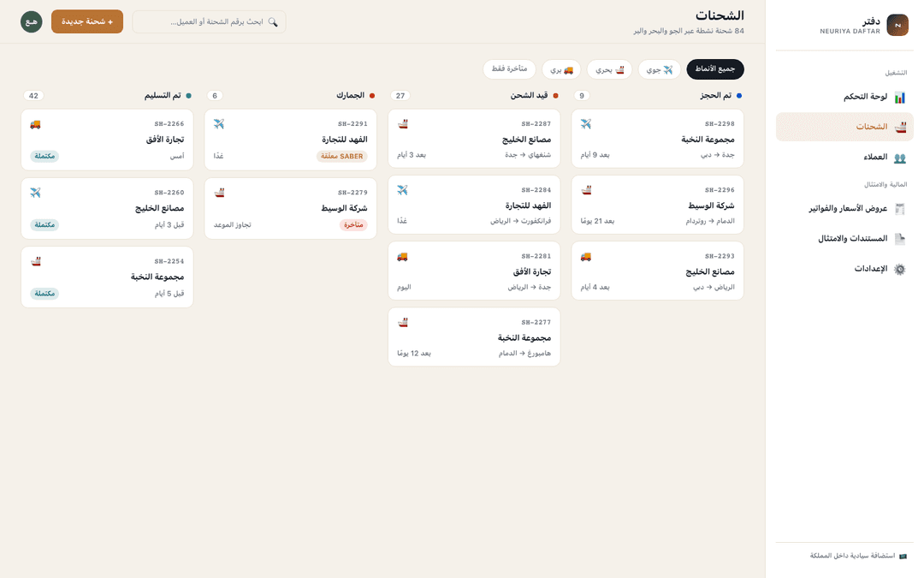Click the ship icon on card SH-2296
The height and width of the screenshot is (578, 924).
coord(586,190)
